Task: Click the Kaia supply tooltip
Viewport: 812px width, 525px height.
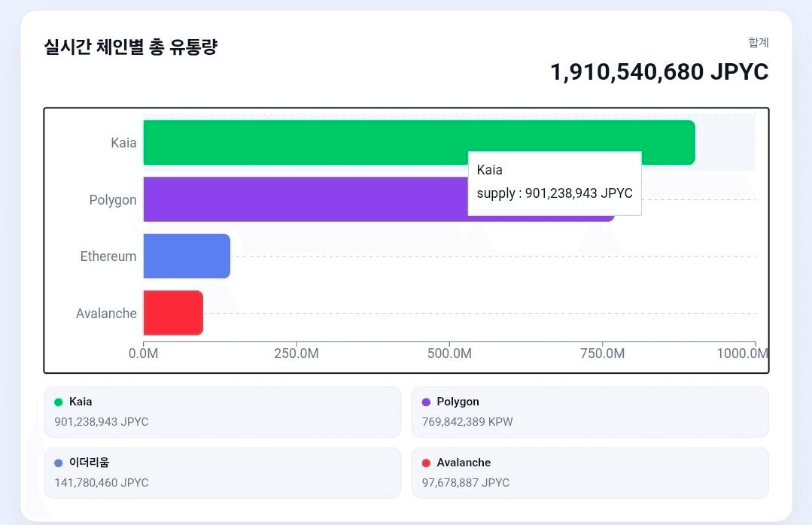Action: 555,184
